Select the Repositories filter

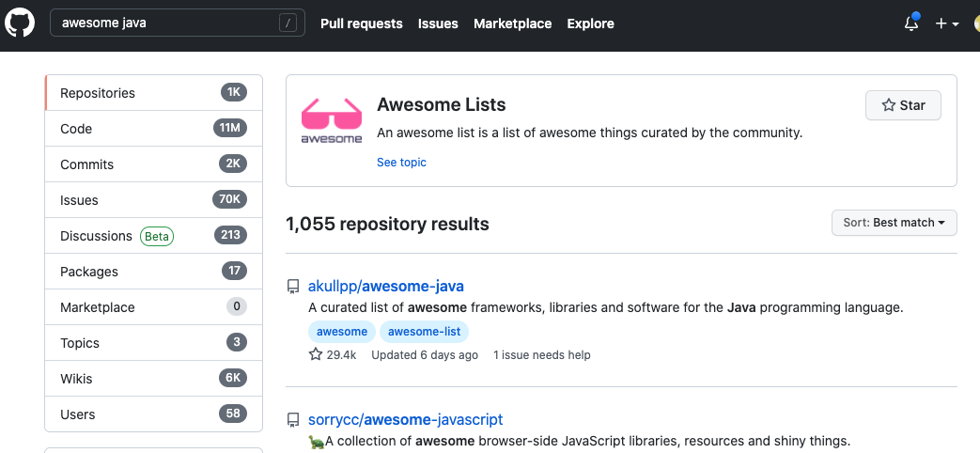(x=154, y=93)
